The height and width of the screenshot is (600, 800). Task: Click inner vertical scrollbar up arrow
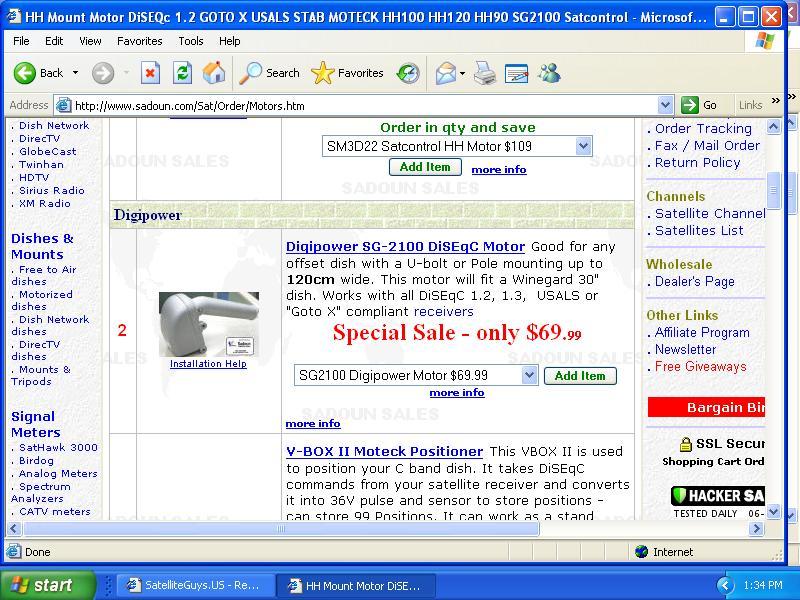click(773, 126)
